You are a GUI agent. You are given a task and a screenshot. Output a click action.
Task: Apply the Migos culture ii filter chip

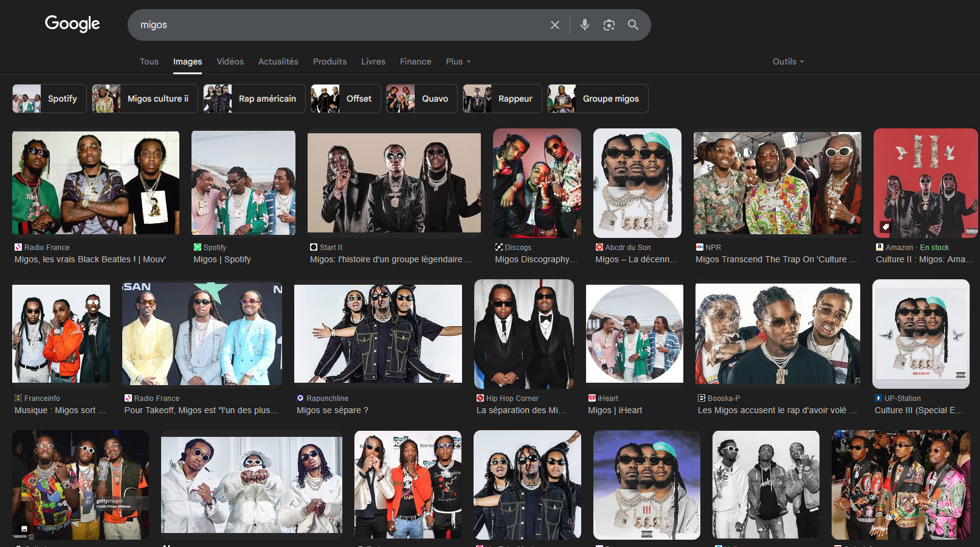pyautogui.click(x=145, y=99)
